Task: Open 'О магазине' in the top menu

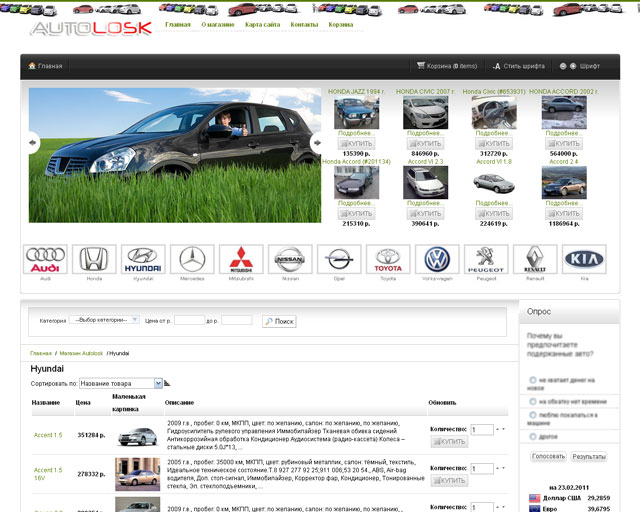Action: click(217, 23)
